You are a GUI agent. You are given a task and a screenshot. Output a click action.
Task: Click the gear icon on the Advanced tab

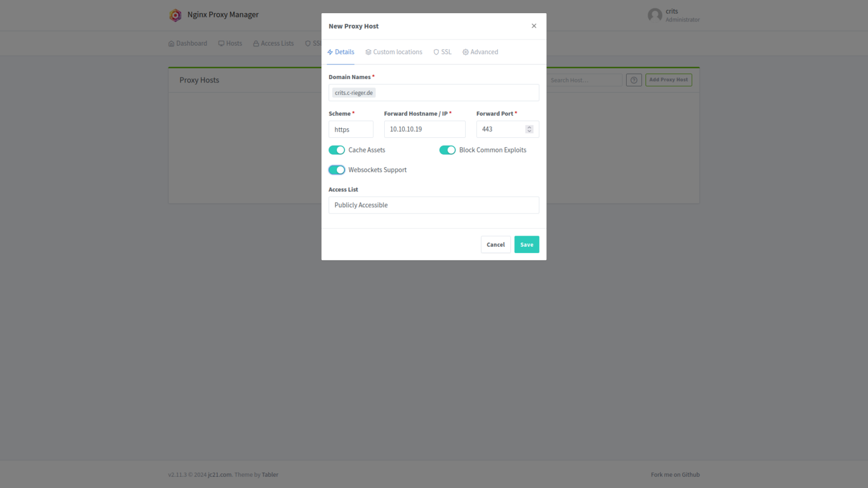465,51
